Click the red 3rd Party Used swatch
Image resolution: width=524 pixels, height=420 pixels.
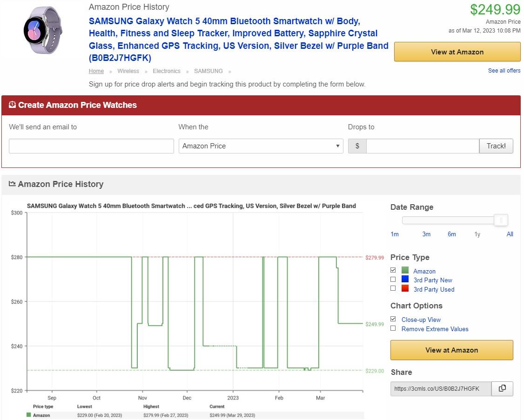[405, 289]
